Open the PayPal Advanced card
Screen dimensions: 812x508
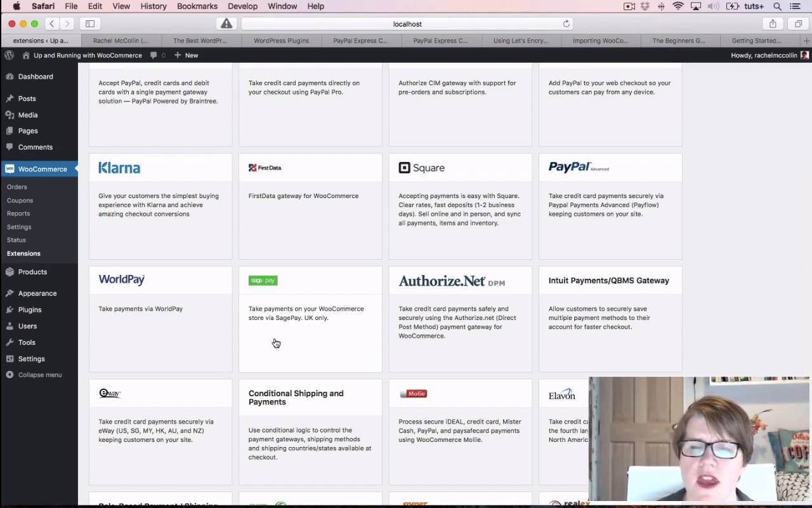610,206
